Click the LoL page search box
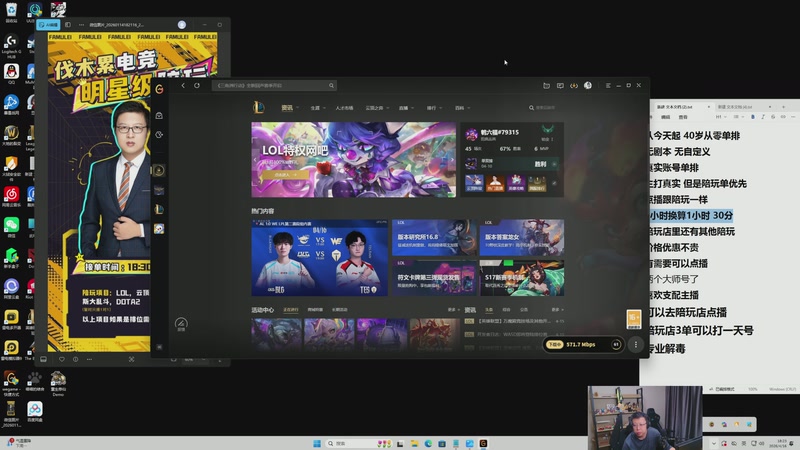This screenshot has width=800, height=450. (x=545, y=108)
